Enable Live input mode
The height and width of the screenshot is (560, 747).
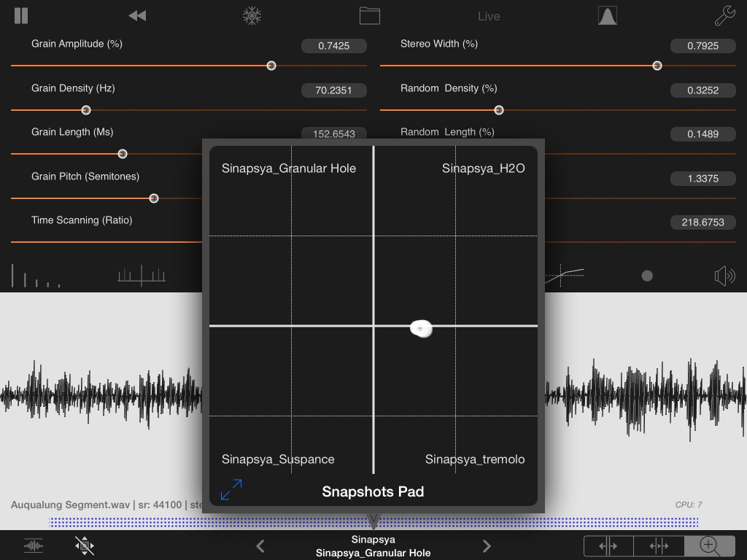[x=489, y=16]
